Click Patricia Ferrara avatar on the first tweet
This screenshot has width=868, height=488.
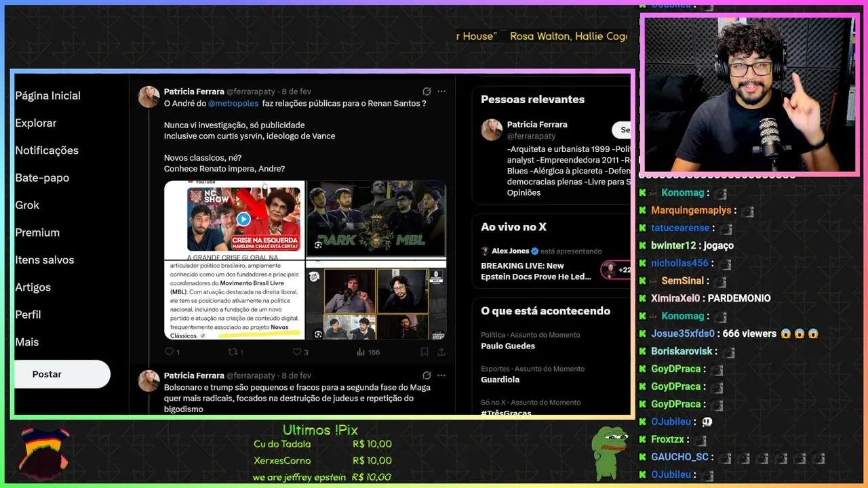(x=149, y=97)
